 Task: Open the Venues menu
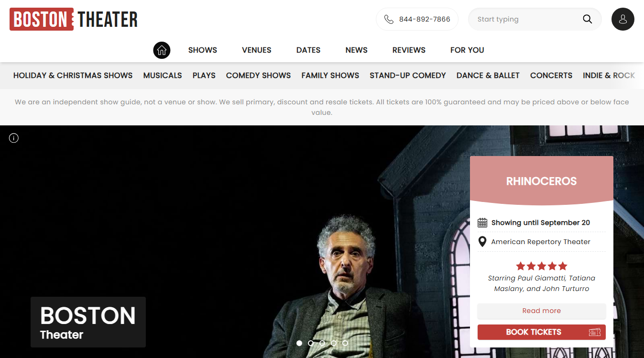(257, 50)
